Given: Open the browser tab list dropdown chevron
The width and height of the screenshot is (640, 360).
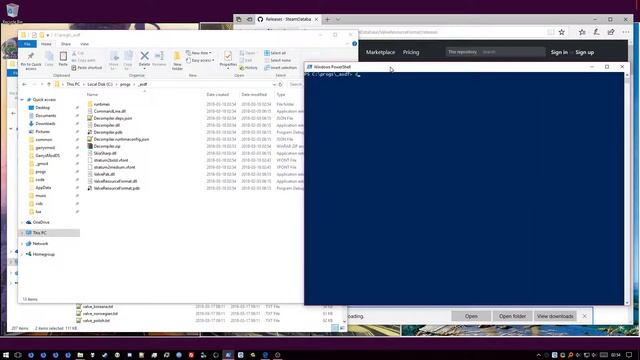Looking at the screenshot, I should point(338,19).
